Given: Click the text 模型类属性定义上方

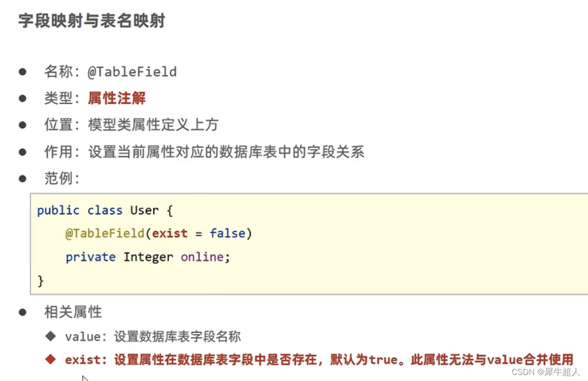Looking at the screenshot, I should click(x=153, y=125).
